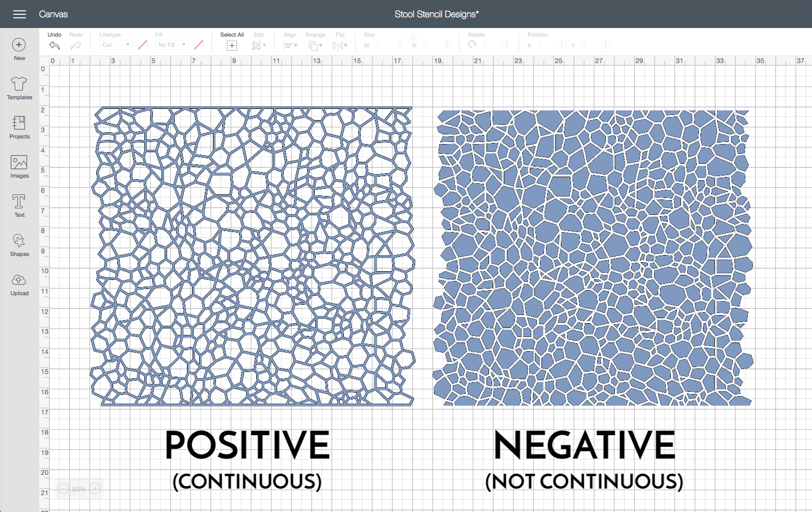Select the (NOT CONTINUOUS) text object

click(x=584, y=481)
